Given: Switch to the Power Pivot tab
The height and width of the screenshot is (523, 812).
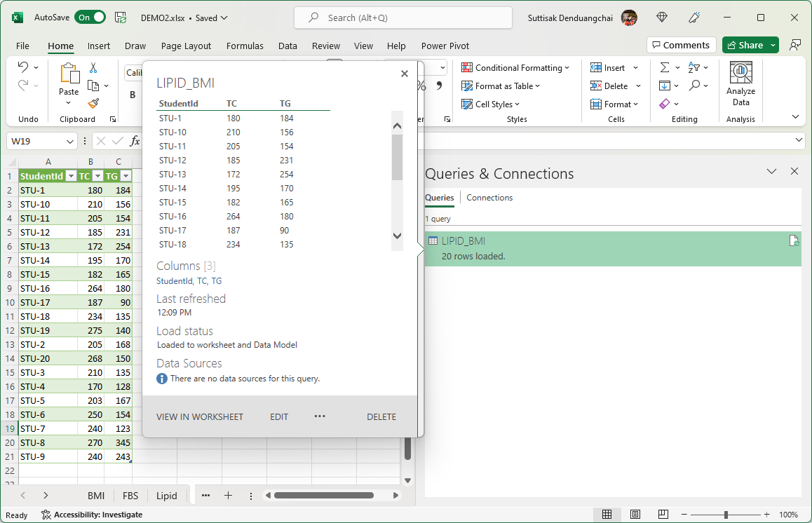Looking at the screenshot, I should [445, 46].
